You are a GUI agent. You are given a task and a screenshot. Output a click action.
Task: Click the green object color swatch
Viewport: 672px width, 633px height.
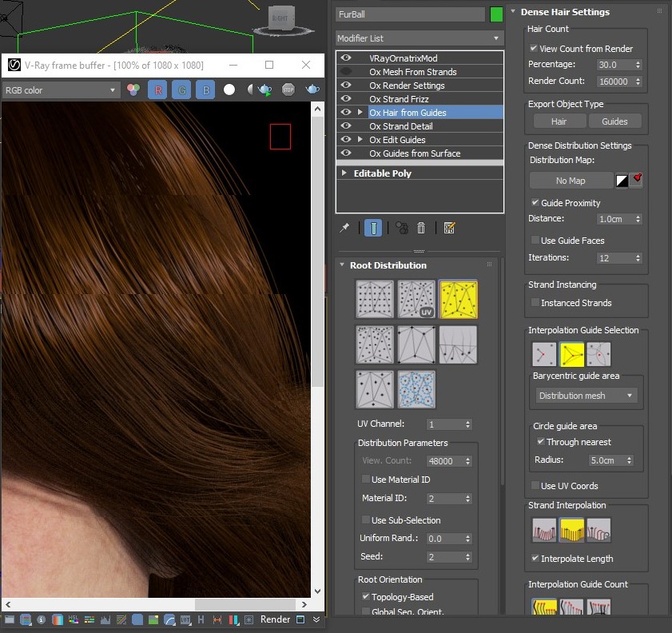[496, 14]
